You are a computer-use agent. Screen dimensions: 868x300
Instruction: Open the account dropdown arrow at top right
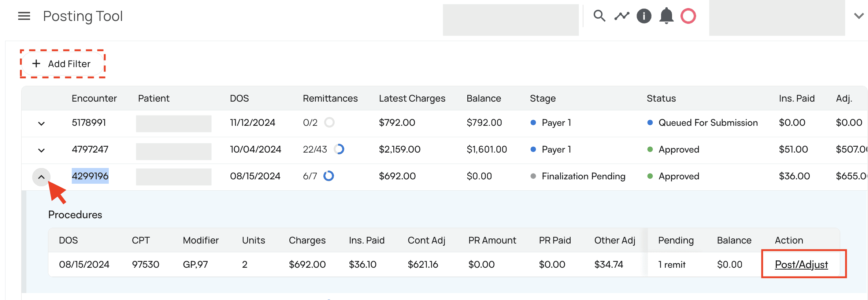coord(858,16)
